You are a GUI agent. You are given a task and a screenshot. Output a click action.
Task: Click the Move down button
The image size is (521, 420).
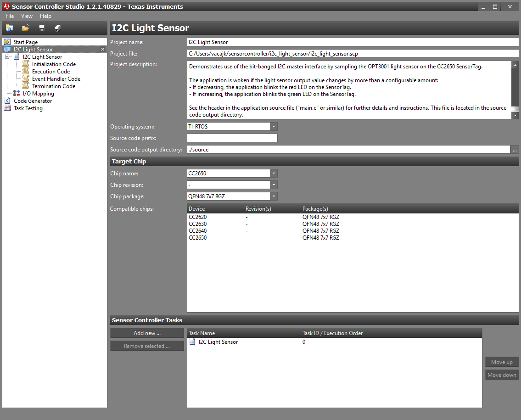[x=502, y=375]
